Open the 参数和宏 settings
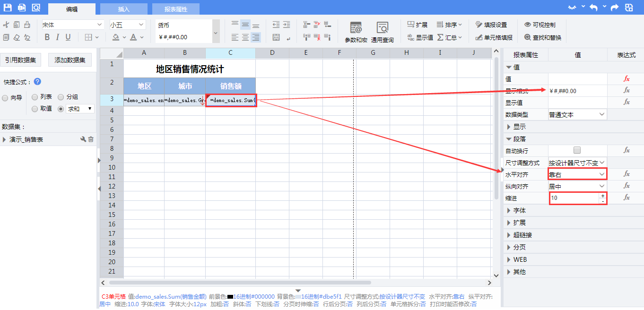 (x=356, y=32)
